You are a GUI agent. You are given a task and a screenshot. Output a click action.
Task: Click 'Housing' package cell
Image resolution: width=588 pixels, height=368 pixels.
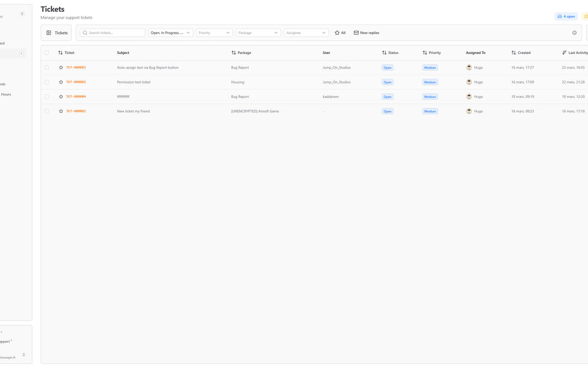pyautogui.click(x=238, y=82)
